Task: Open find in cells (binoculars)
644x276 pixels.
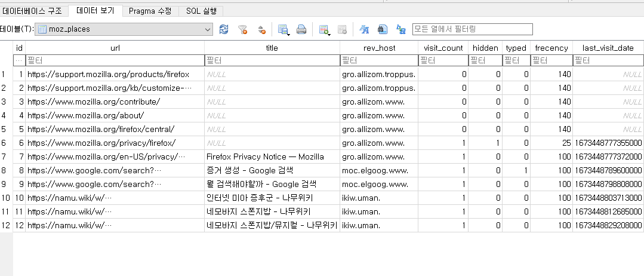Action: pos(383,29)
